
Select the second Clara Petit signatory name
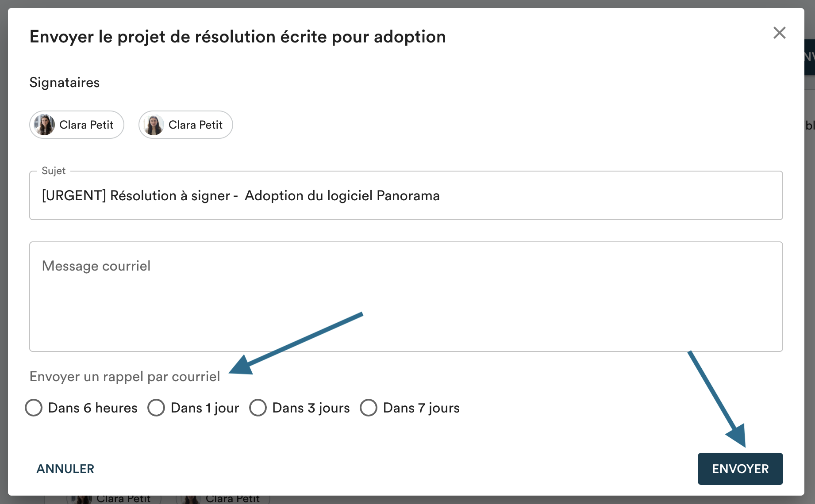pos(195,125)
